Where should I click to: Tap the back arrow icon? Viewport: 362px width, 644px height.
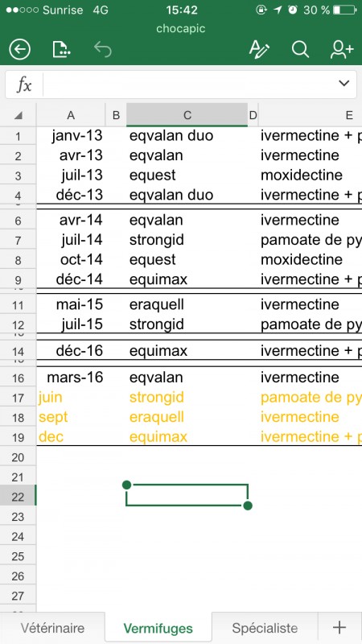pyautogui.click(x=19, y=50)
